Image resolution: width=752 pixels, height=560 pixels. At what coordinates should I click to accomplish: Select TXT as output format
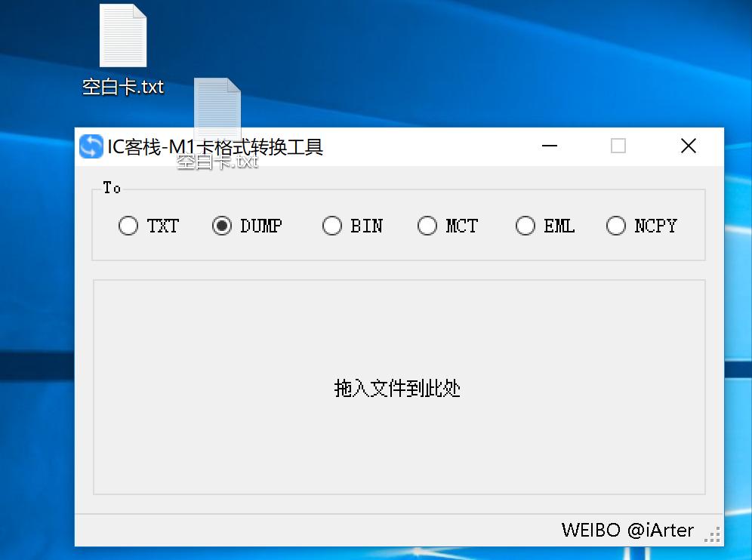(x=128, y=226)
